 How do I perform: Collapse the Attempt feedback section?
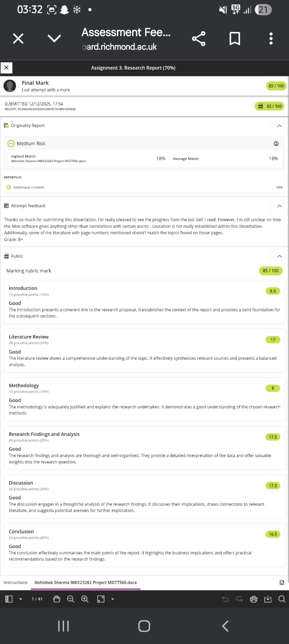pyautogui.click(x=279, y=206)
